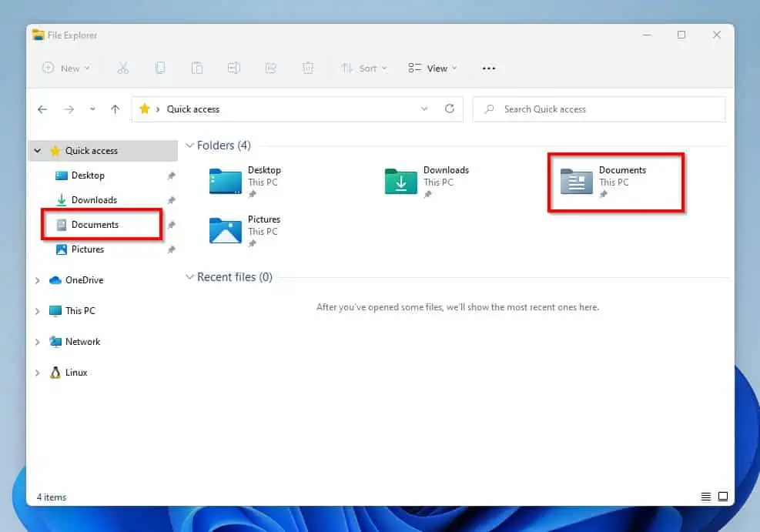Go forward with the right arrow
760x532 pixels.
[x=69, y=109]
